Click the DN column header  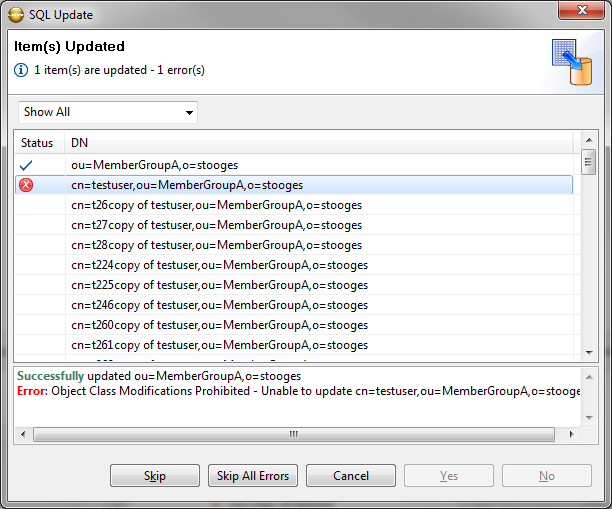[80, 143]
